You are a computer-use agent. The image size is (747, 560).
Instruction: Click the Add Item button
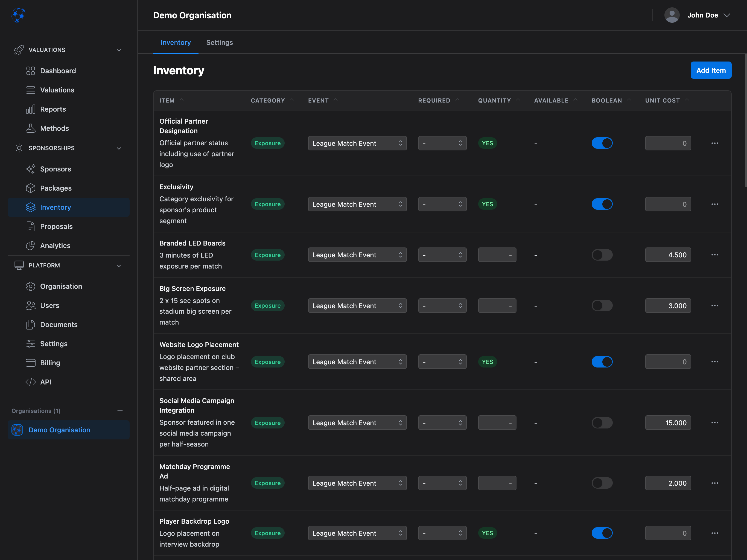tap(711, 70)
